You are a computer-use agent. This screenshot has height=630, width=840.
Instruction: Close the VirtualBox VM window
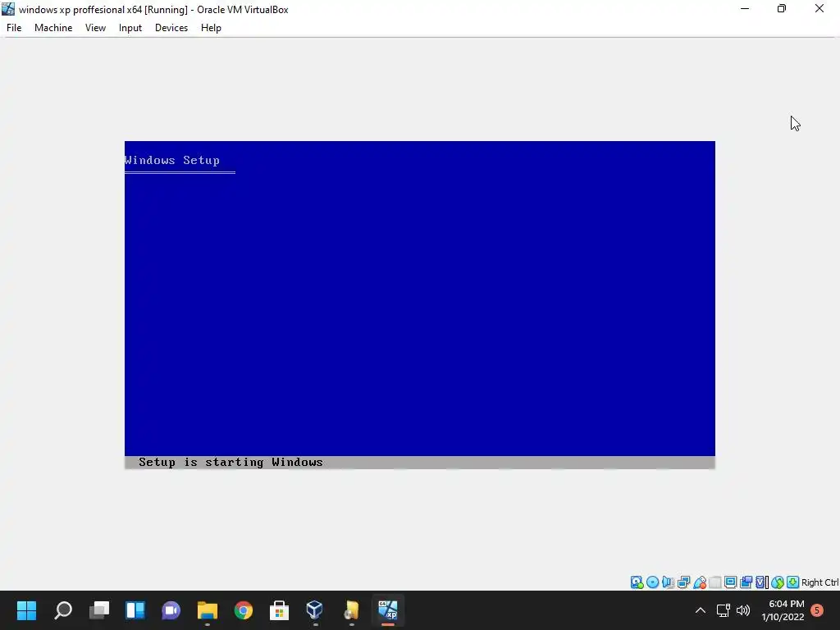[819, 9]
